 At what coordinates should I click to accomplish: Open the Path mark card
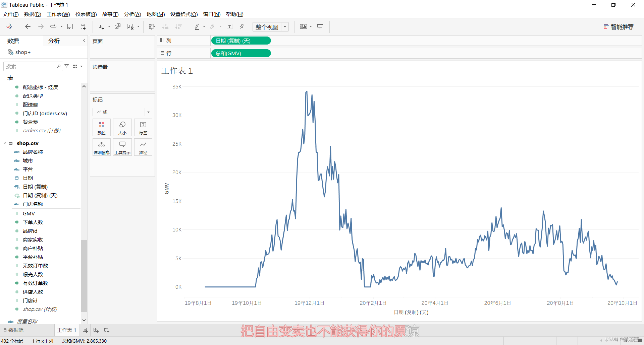(x=143, y=147)
